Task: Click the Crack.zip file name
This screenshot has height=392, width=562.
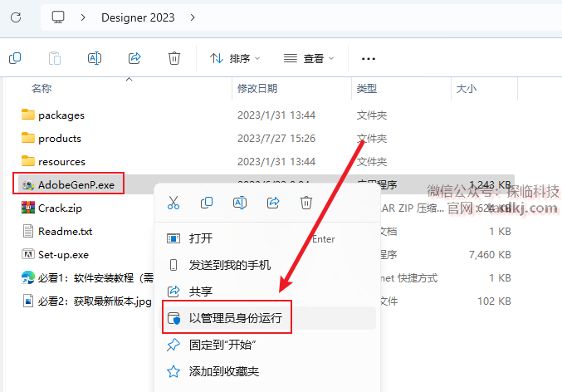Action: click(60, 208)
